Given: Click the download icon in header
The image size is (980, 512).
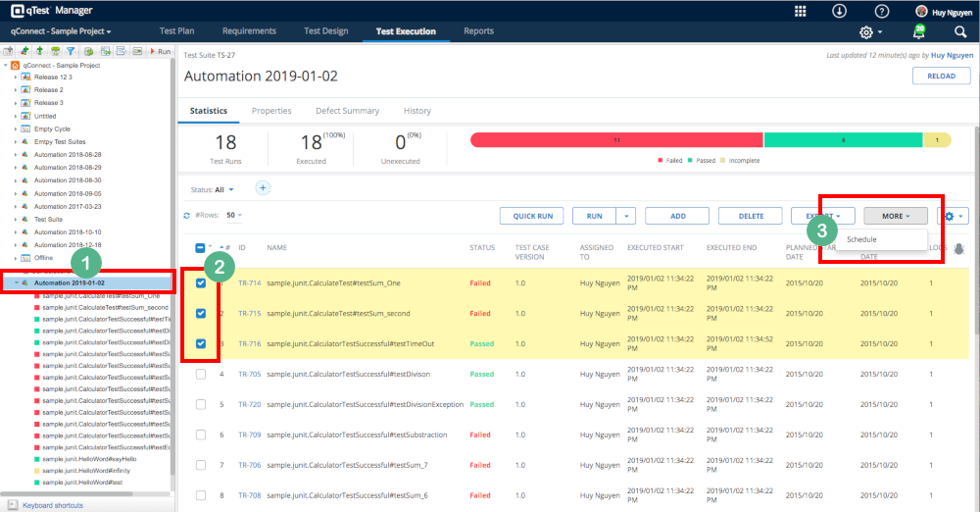Looking at the screenshot, I should 840,11.
